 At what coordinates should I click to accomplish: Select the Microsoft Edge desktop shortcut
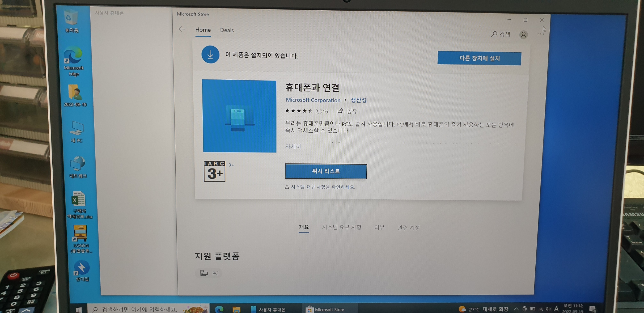click(x=73, y=62)
